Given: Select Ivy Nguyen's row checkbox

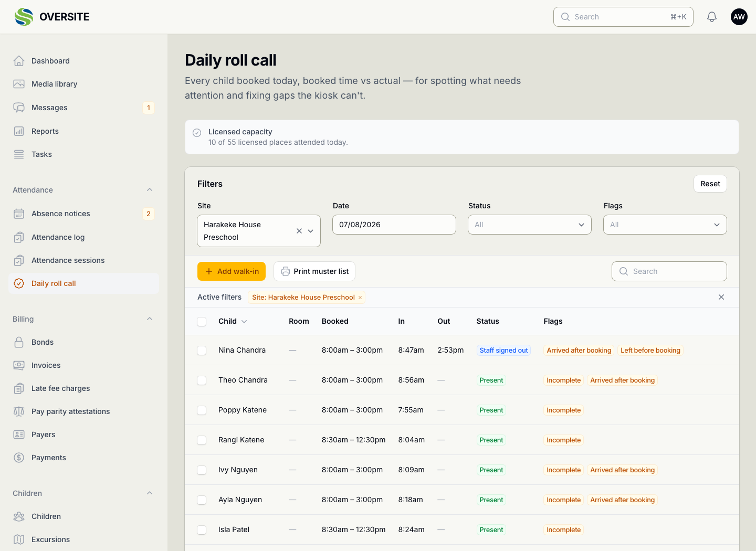Looking at the screenshot, I should pos(202,470).
